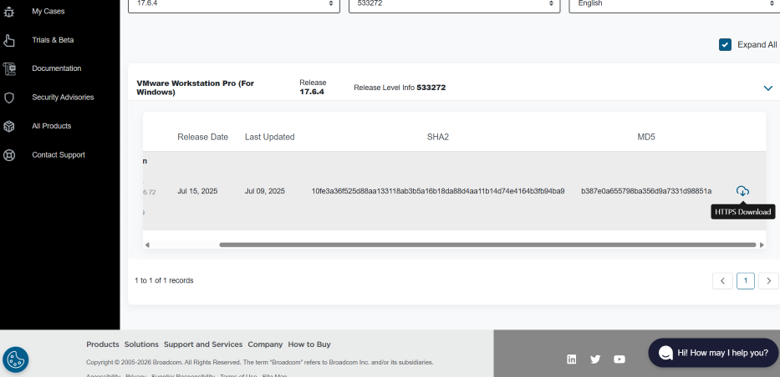Screen dimensions: 780x377
Task: Open the Solutions footer link
Action: [x=141, y=344]
